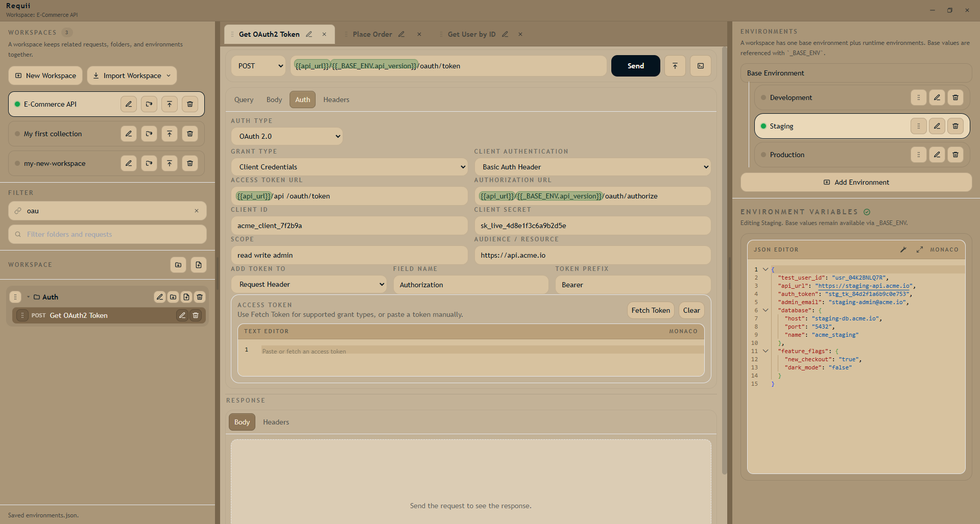
Task: Open the Grant Type Client Credentials dropdown
Action: (349, 167)
